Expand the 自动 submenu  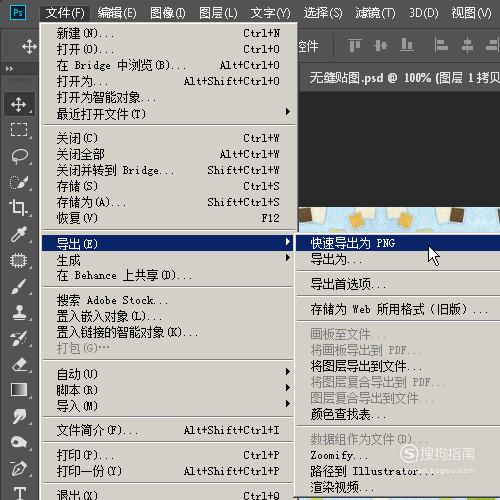point(169,374)
